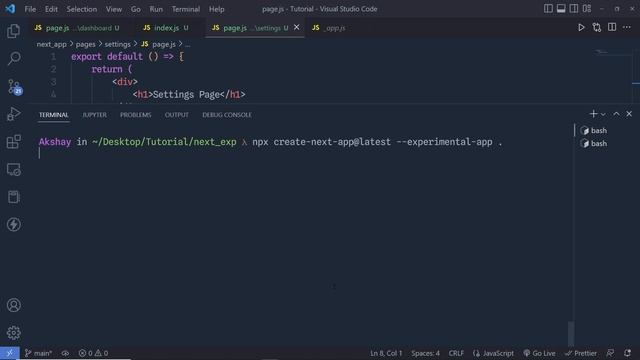
Task: Open the Selection menu
Action: (82, 9)
